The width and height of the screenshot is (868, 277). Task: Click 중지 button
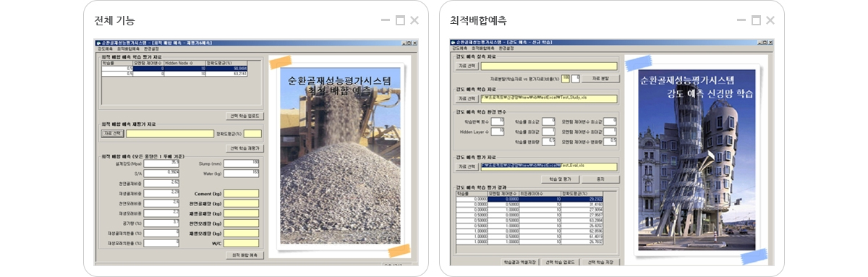(x=600, y=179)
